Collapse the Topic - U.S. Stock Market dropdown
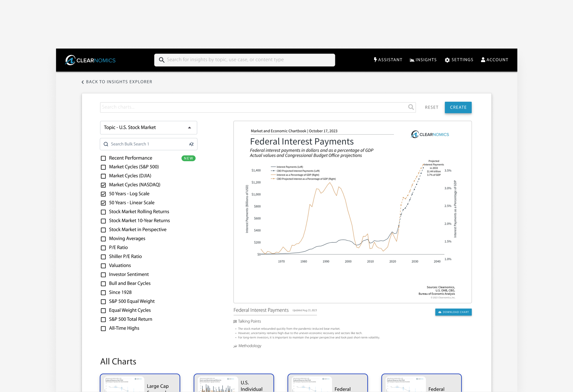 pyautogui.click(x=189, y=128)
